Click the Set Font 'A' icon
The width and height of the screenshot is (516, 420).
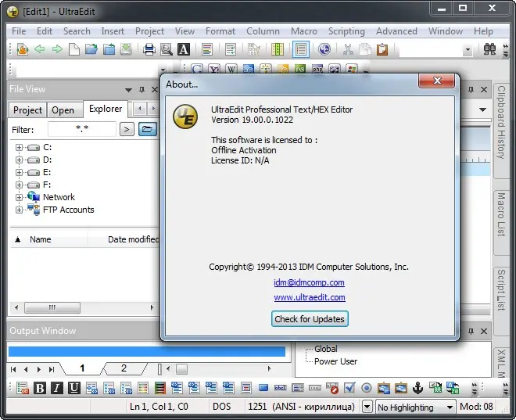(x=184, y=49)
